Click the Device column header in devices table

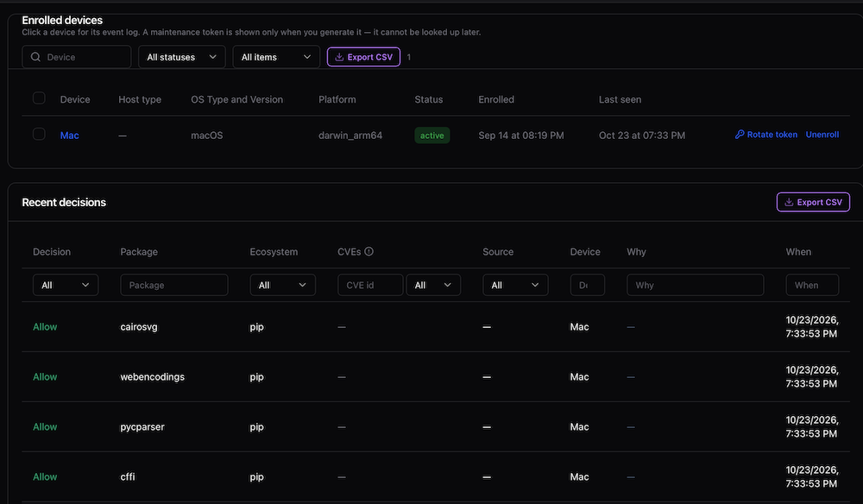pos(75,99)
